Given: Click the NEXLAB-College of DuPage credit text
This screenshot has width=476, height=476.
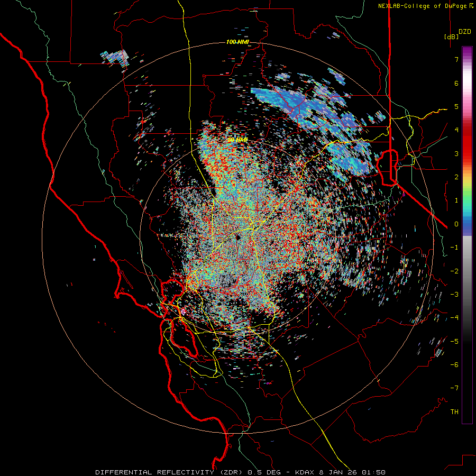Looking at the screenshot, I should 425,6.
